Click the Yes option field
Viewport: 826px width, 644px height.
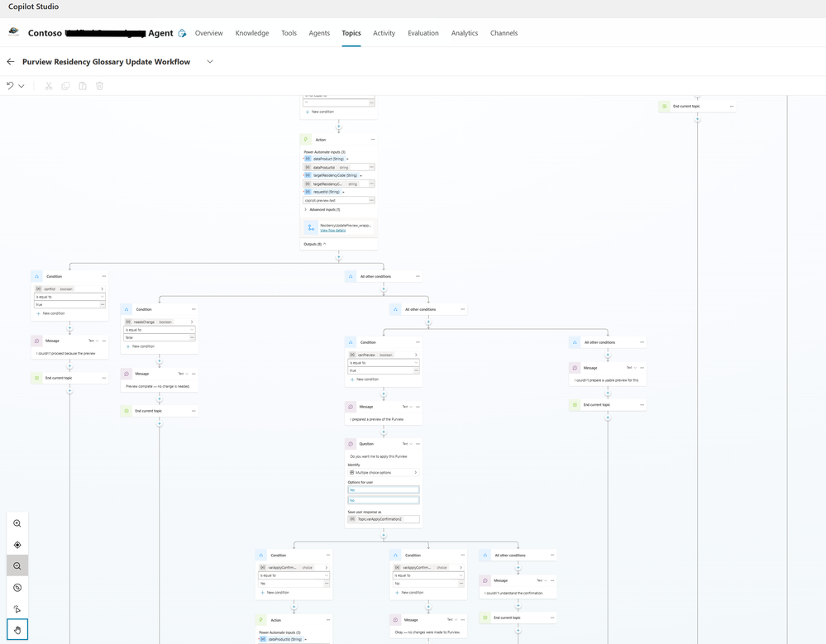(x=384, y=489)
